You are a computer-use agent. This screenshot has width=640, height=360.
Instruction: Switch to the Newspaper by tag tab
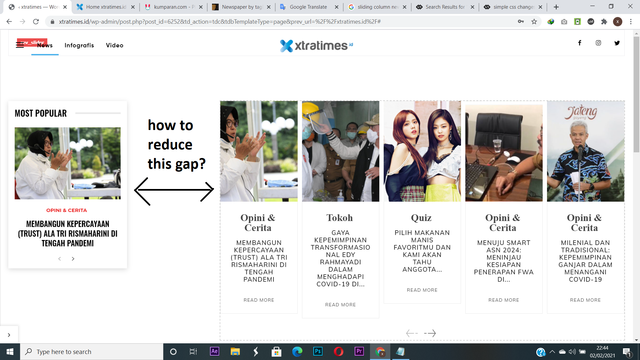point(241,7)
